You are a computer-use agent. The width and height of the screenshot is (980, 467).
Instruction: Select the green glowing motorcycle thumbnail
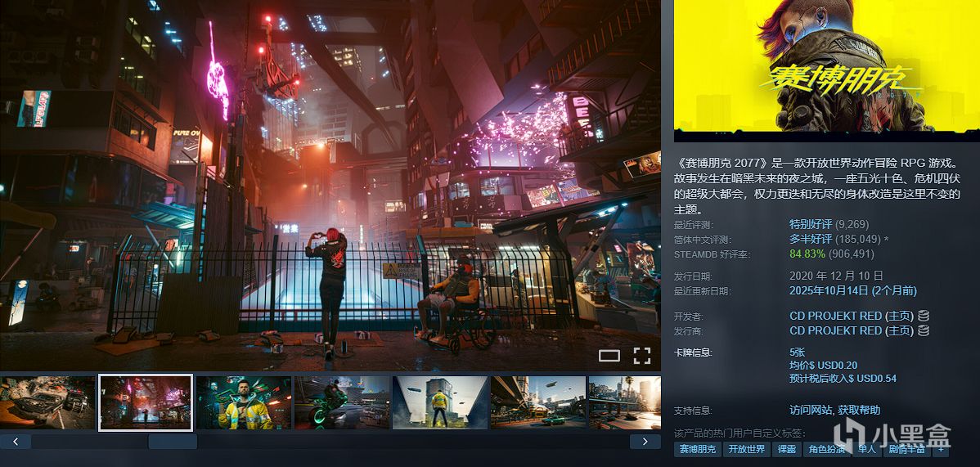click(342, 402)
